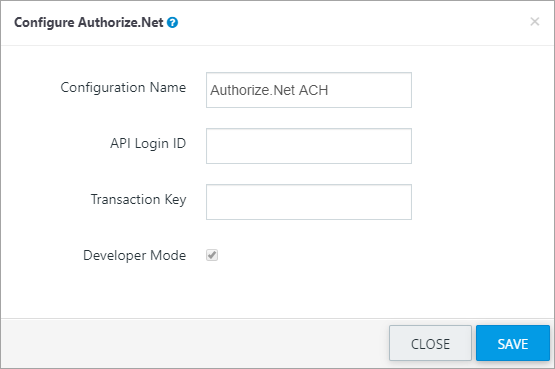555x369 pixels.
Task: Click blank area right of the Developer Mode checkbox
Action: (354, 255)
